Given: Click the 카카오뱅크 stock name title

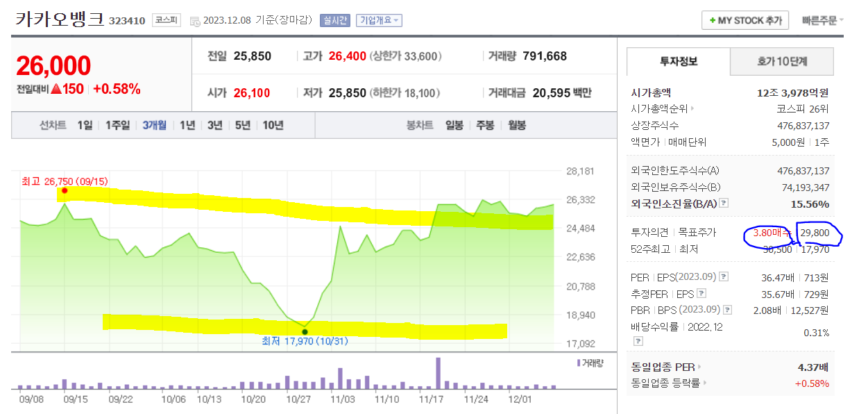Looking at the screenshot, I should tap(60, 19).
